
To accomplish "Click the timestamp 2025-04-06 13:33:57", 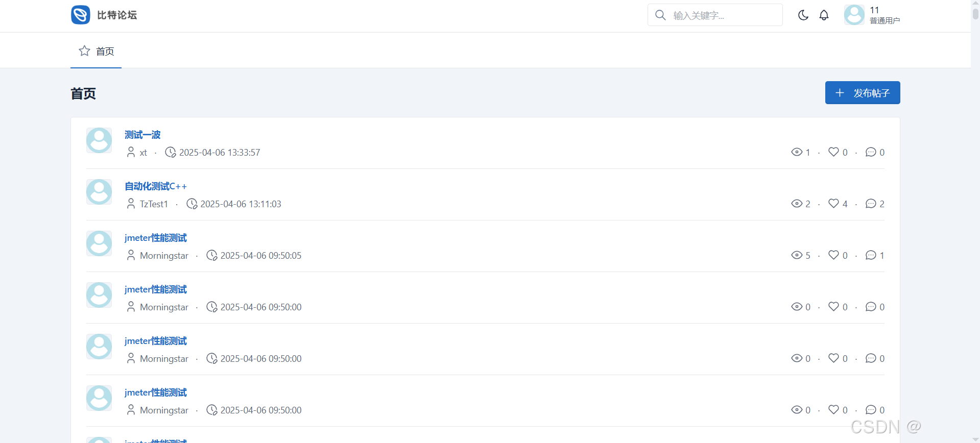I will tap(220, 153).
